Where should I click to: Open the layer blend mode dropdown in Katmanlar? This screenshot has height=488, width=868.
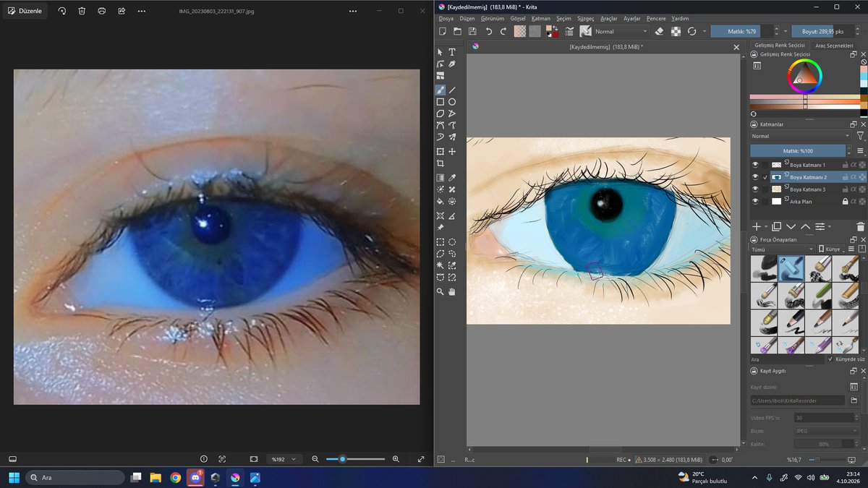[801, 136]
